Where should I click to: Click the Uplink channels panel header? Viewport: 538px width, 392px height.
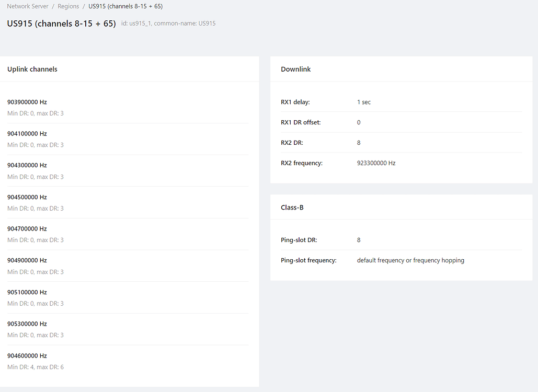click(32, 68)
